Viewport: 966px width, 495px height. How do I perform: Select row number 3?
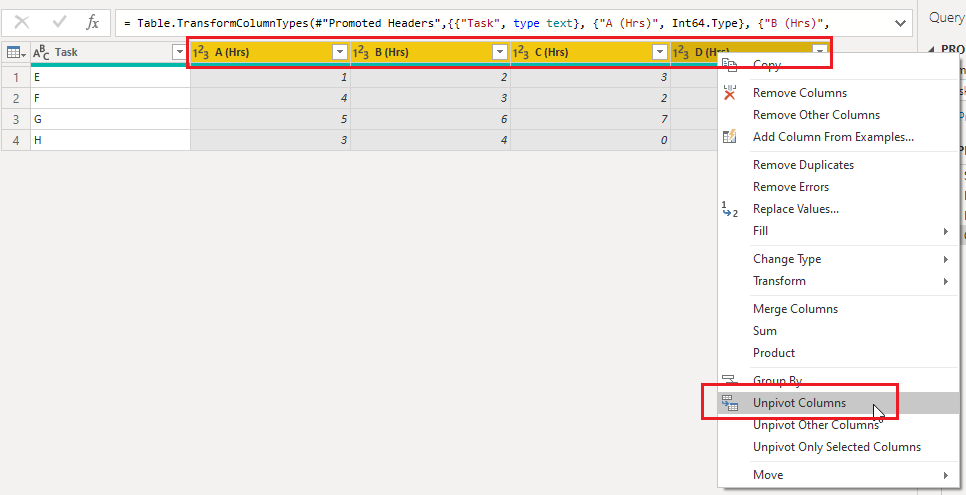16,120
